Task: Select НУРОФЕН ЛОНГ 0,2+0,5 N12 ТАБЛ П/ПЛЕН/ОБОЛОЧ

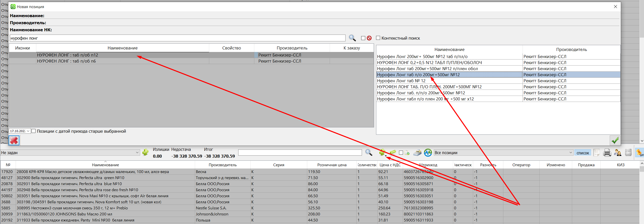Action: click(x=498, y=63)
